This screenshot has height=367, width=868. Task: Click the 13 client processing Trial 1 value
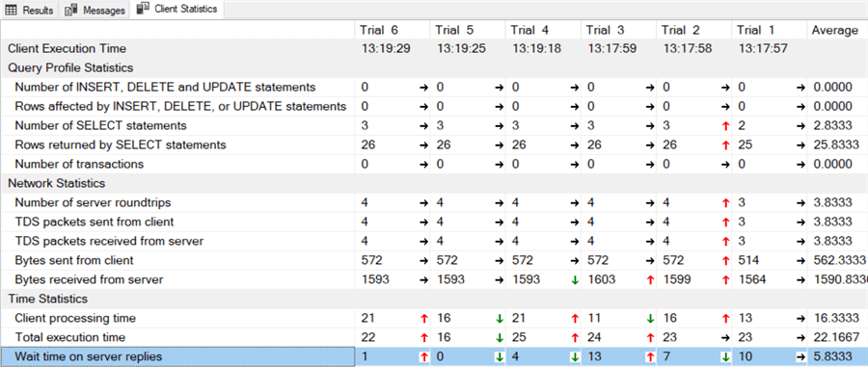pyautogui.click(x=746, y=318)
